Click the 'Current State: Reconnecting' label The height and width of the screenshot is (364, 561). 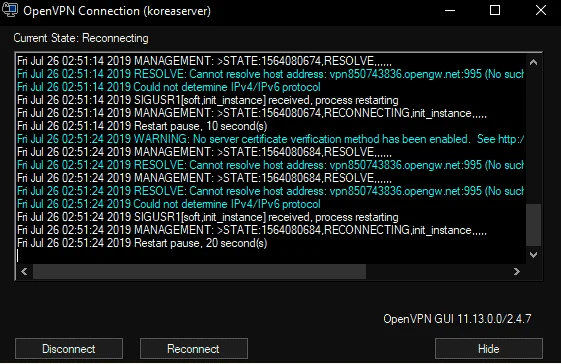click(x=81, y=38)
